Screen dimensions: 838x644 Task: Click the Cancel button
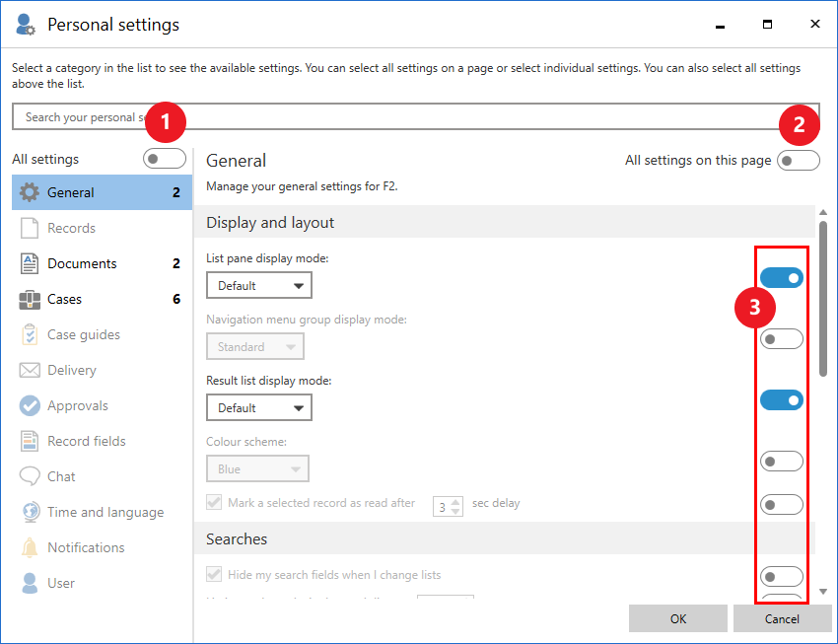(782, 618)
